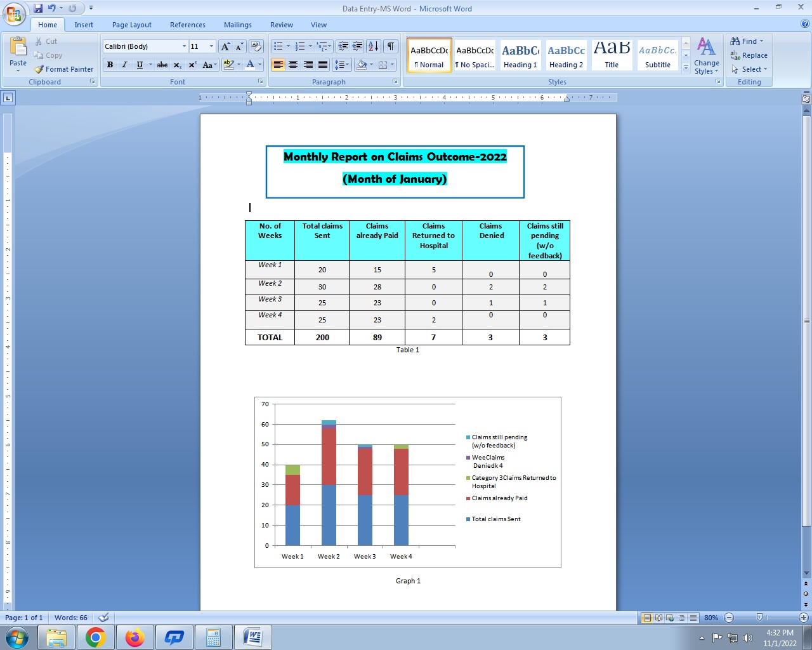Viewport: 812px width, 650px height.
Task: Click the Words: 66 count in status bar
Action: tap(71, 618)
